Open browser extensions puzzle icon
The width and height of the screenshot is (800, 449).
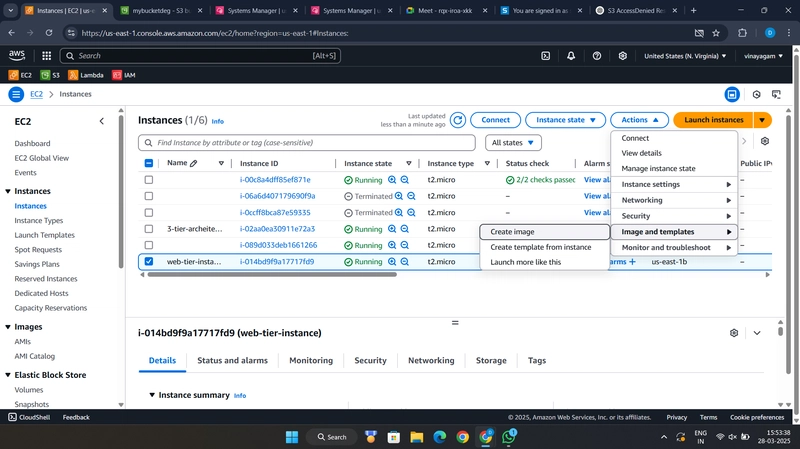[x=742, y=33]
